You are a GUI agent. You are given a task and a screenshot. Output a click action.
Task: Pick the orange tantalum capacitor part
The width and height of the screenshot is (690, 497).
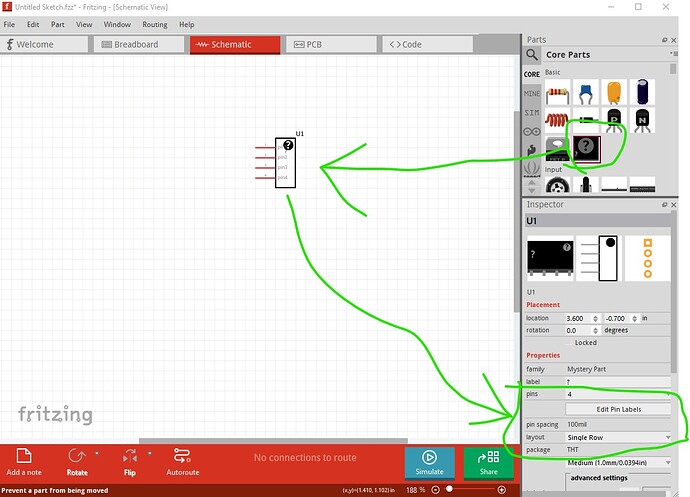(614, 92)
